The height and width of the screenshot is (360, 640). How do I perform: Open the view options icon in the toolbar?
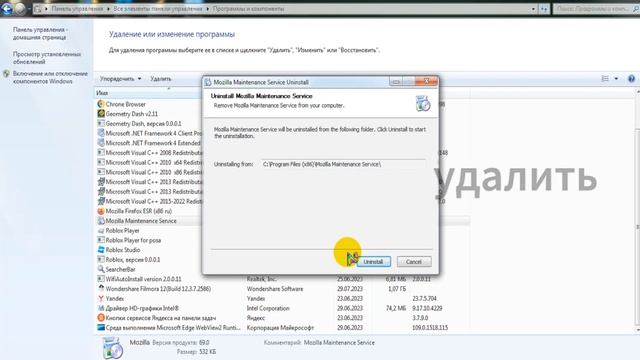point(605,79)
